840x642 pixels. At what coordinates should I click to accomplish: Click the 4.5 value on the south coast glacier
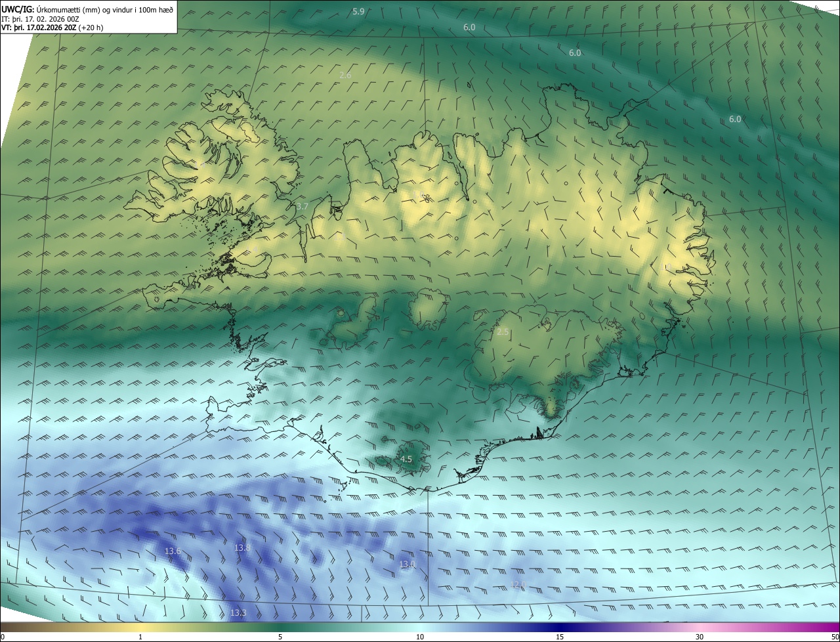pos(406,460)
